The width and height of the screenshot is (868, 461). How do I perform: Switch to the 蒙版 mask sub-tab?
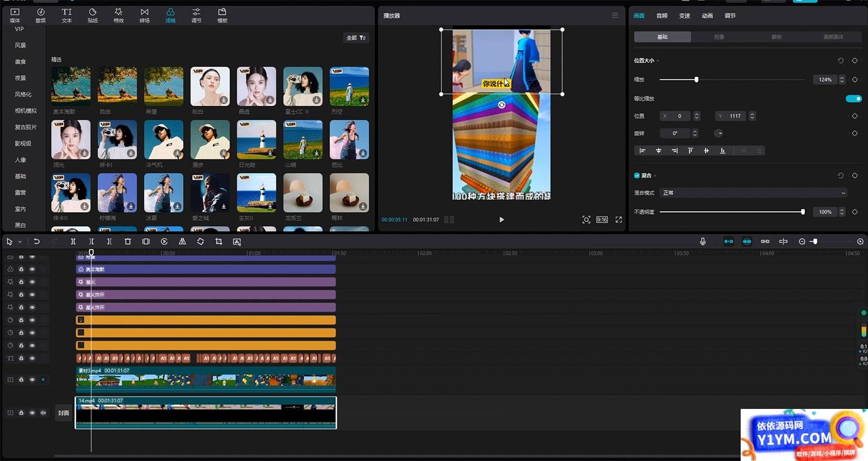776,36
